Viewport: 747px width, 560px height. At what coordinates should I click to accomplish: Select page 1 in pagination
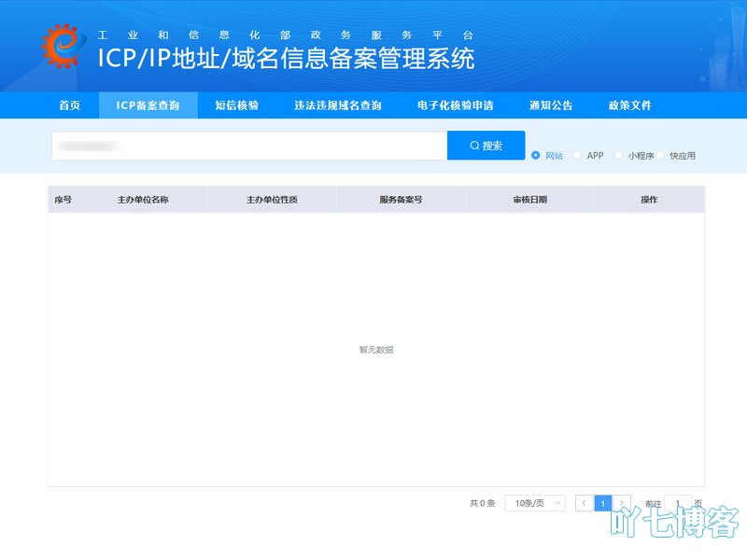pos(602,503)
